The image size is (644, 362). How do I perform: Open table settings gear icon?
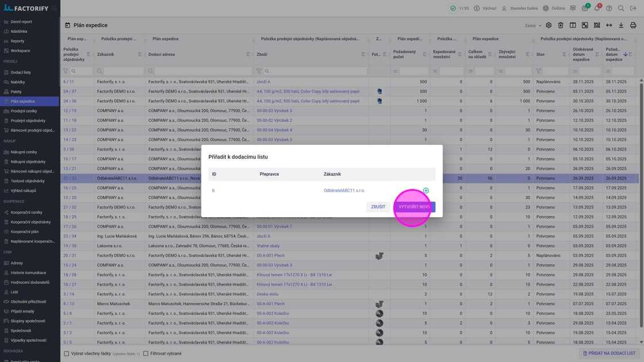(x=549, y=25)
